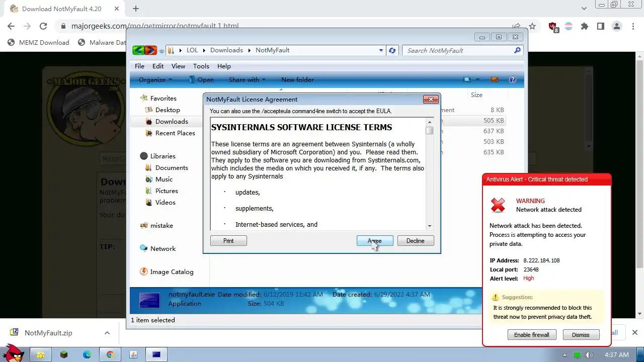This screenshot has width=644, height=362.
Task: Click New folder in Explorer toolbar
Action: pyautogui.click(x=297, y=79)
